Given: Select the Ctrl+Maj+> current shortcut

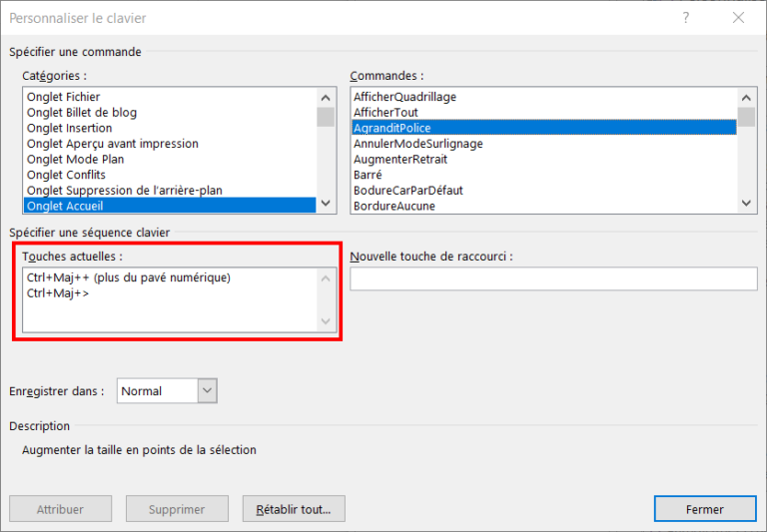Looking at the screenshot, I should pyautogui.click(x=58, y=293).
